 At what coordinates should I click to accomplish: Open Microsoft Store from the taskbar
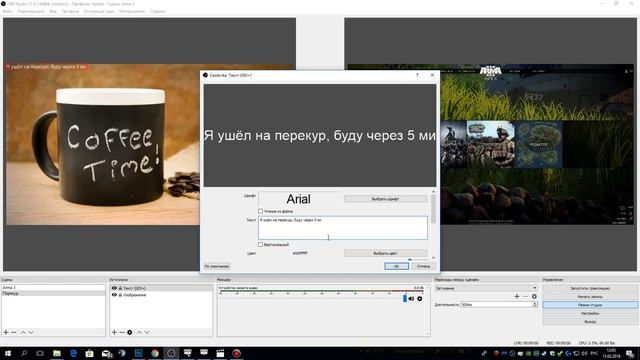[x=89, y=353]
